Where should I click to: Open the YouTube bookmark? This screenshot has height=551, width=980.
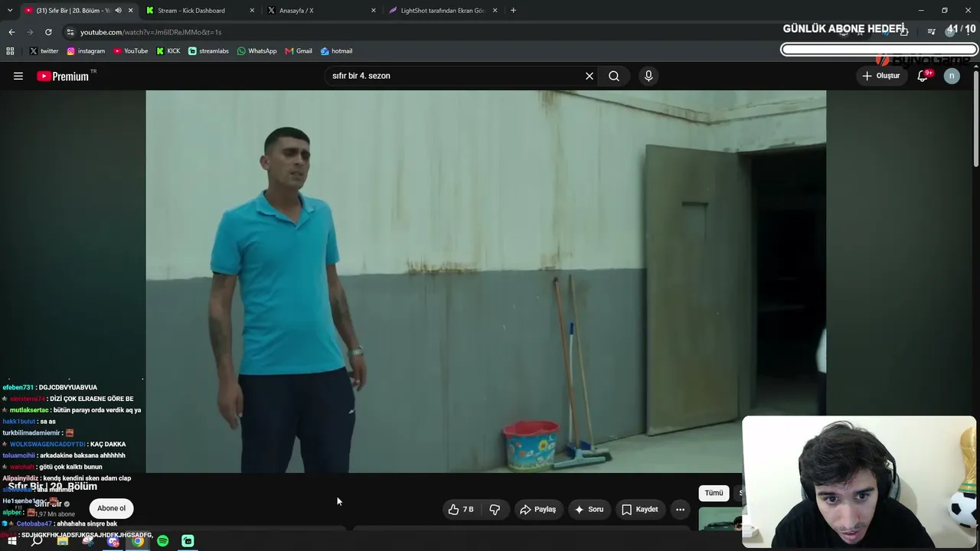coord(130,51)
